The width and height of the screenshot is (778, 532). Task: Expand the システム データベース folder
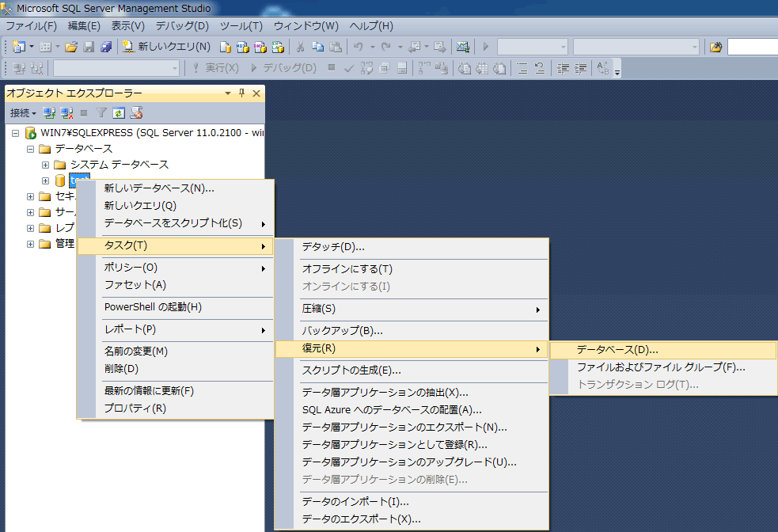point(45,165)
